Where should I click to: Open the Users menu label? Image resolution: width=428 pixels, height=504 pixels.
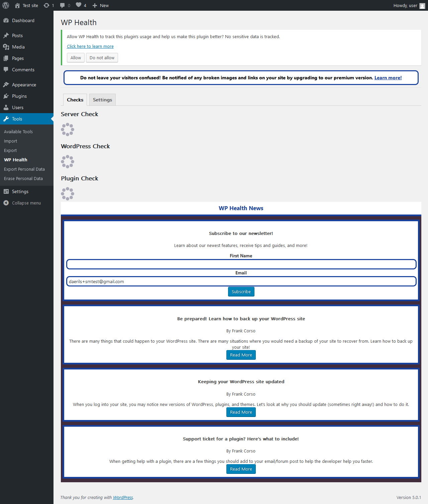[x=18, y=107]
